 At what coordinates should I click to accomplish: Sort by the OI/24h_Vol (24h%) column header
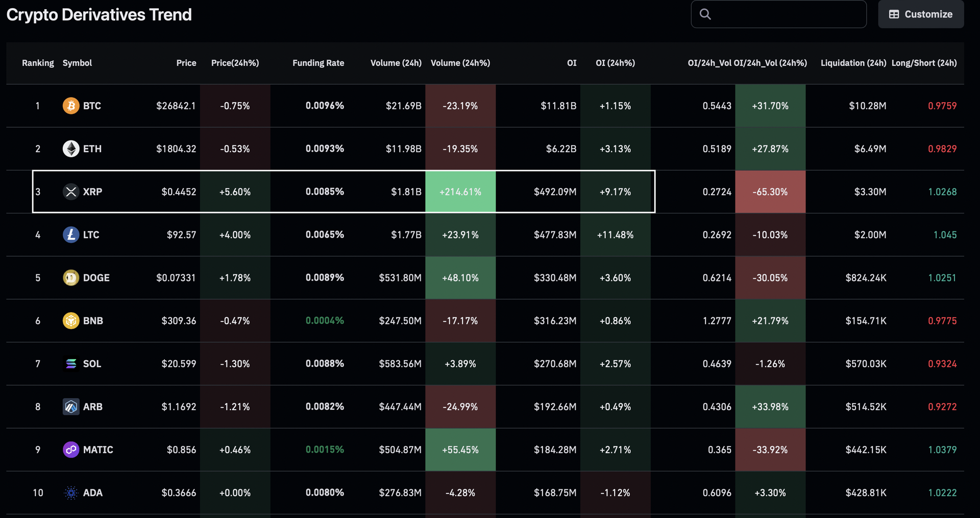click(x=770, y=63)
